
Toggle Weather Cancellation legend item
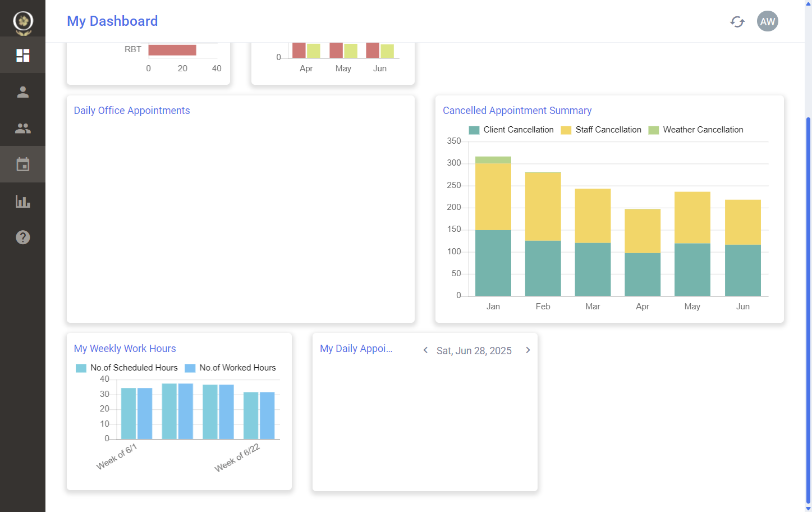[696, 130]
